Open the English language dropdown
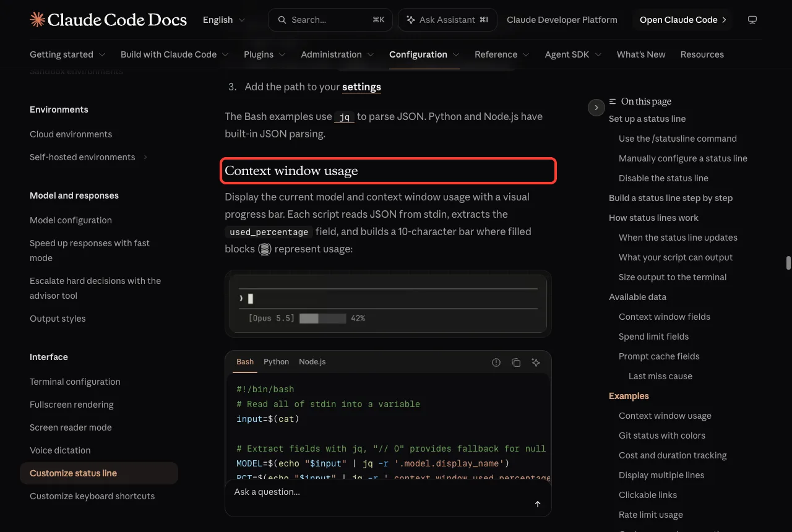 [x=224, y=20]
